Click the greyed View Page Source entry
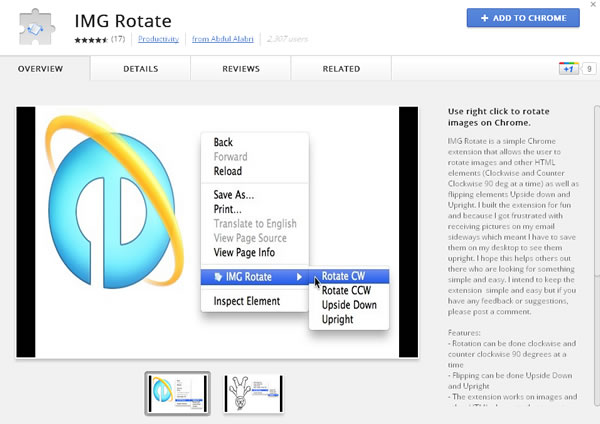 (250, 238)
